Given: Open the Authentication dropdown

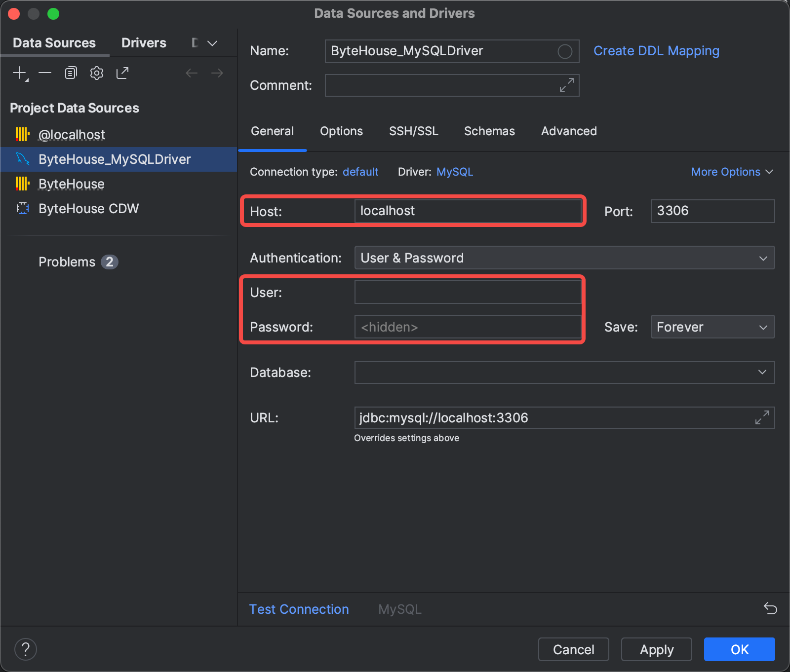Looking at the screenshot, I should (x=564, y=258).
